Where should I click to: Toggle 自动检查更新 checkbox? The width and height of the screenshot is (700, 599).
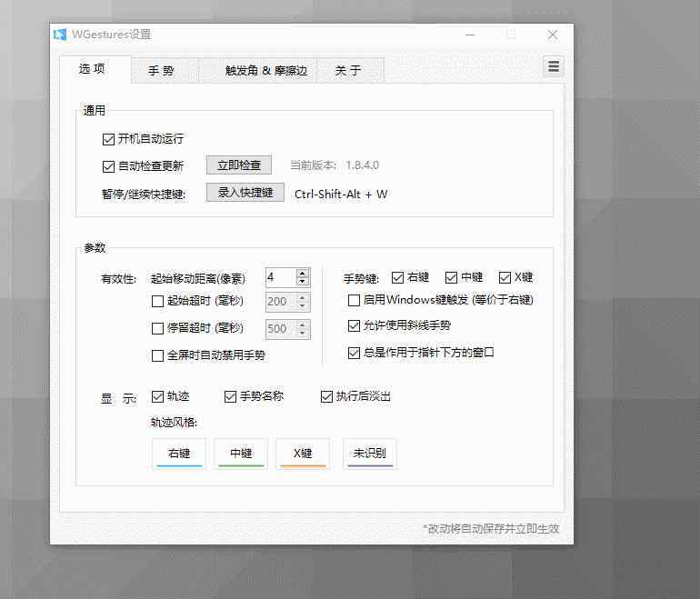(x=108, y=166)
